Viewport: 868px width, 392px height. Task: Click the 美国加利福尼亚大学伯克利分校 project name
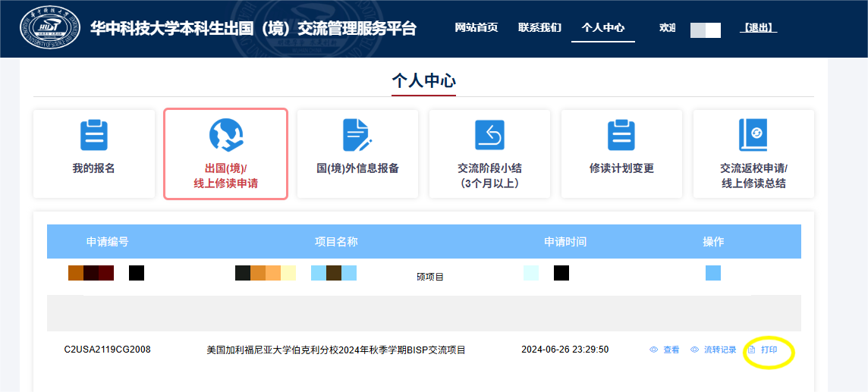[x=336, y=350]
